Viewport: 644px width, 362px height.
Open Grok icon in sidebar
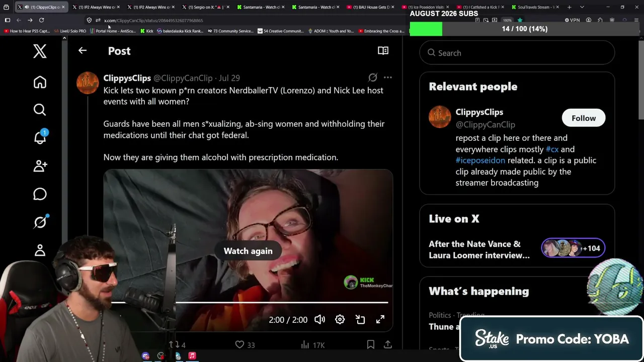coord(40,222)
